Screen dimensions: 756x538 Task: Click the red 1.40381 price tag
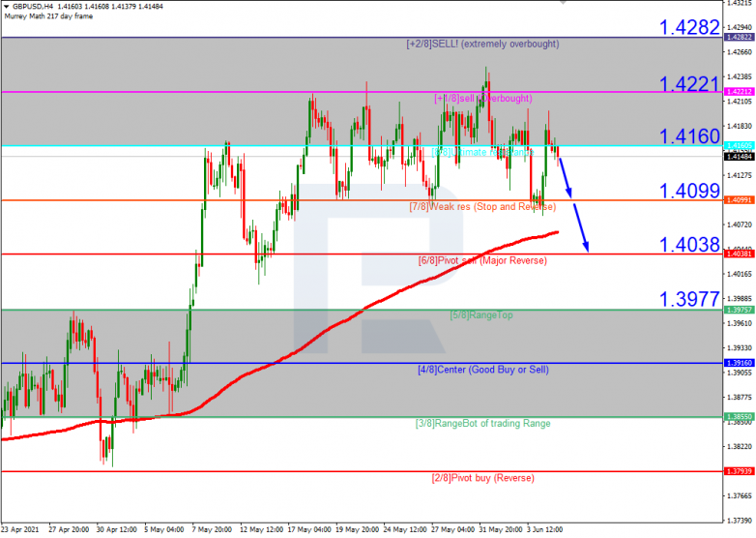click(739, 254)
